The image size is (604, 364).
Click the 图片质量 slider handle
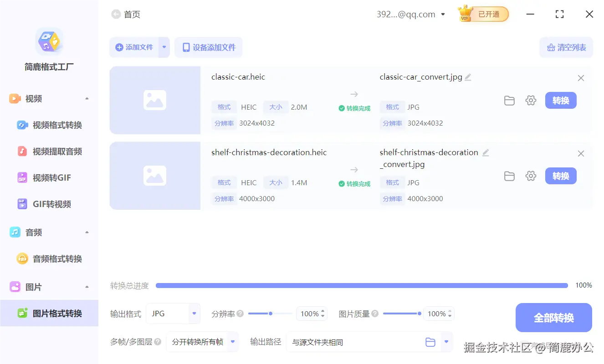click(419, 313)
